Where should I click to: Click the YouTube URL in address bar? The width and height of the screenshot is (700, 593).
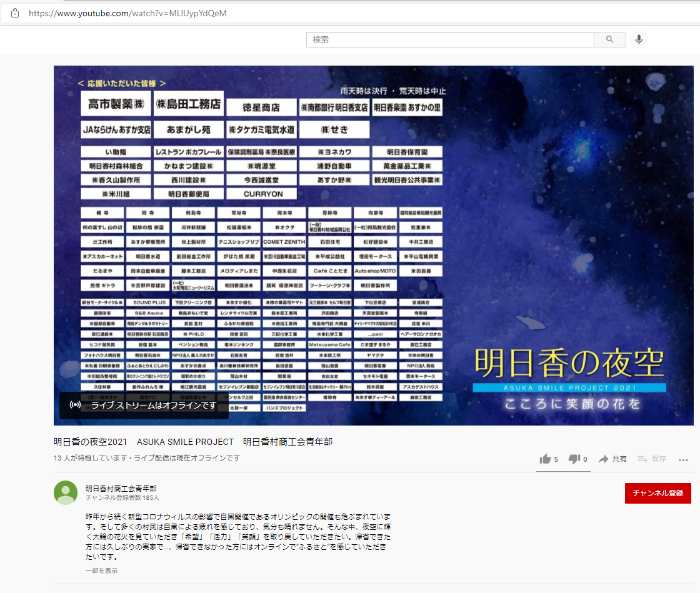[127, 13]
